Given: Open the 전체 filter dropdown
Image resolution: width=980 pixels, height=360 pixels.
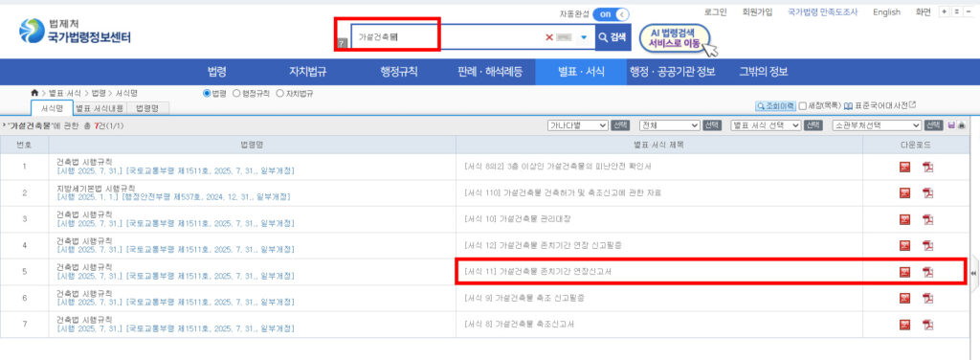Looking at the screenshot, I should 669,125.
